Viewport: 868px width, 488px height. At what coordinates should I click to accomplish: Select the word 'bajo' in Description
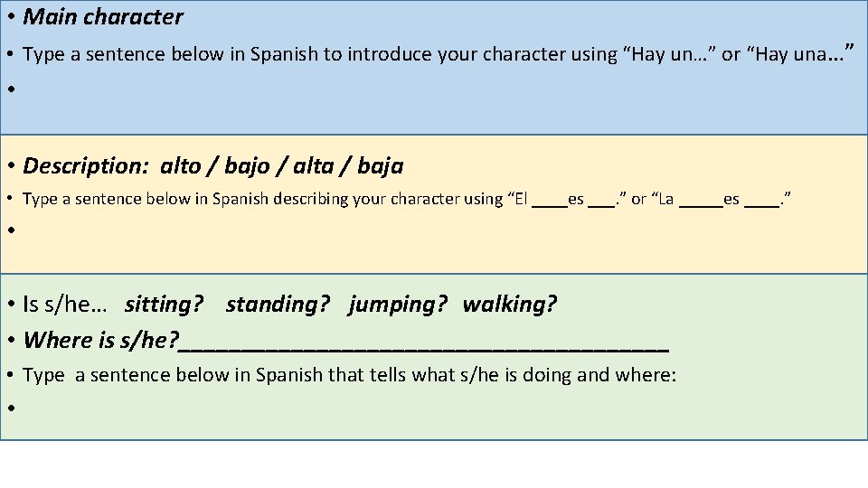click(247, 166)
